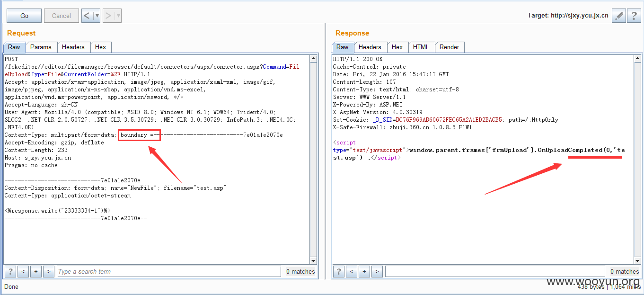Click the Content-Disposition form-data line
The width and height of the screenshot is (644, 295).
coord(115,188)
